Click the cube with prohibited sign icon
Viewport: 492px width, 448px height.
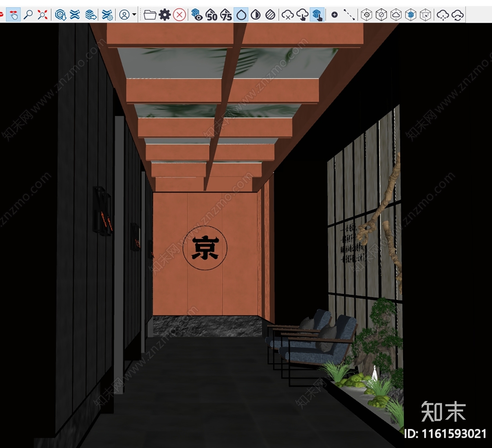click(x=381, y=15)
